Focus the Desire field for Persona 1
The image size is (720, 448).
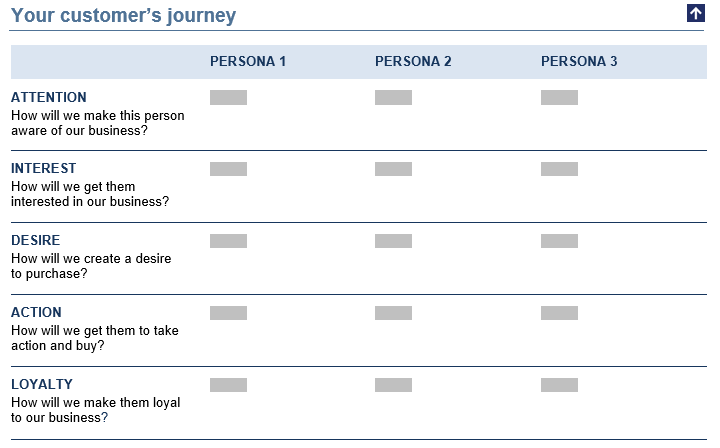[228, 241]
